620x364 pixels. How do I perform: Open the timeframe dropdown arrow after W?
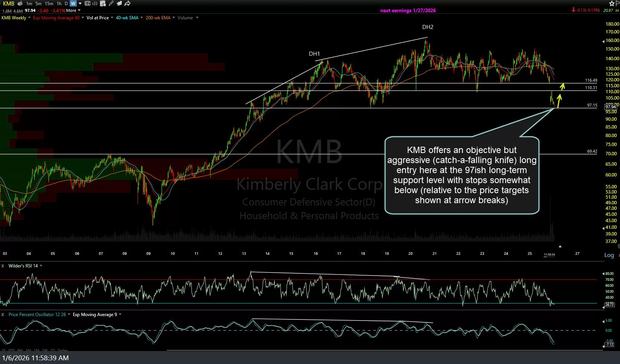[80, 4]
